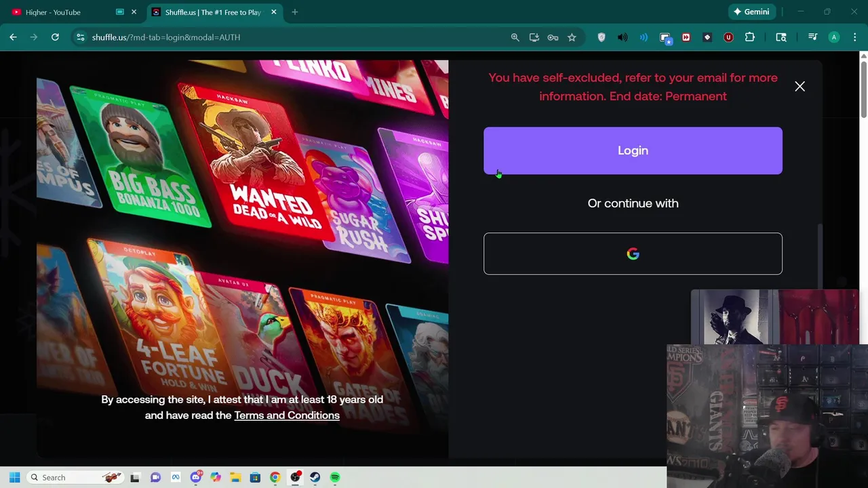868x488 pixels.
Task: Open Chrome's three-dot menu
Action: tap(855, 37)
